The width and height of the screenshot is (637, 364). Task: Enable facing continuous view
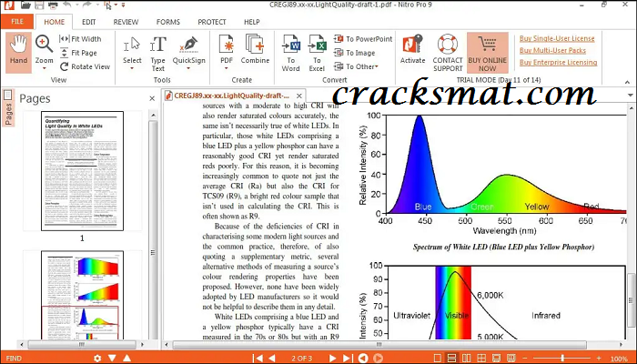481,358
